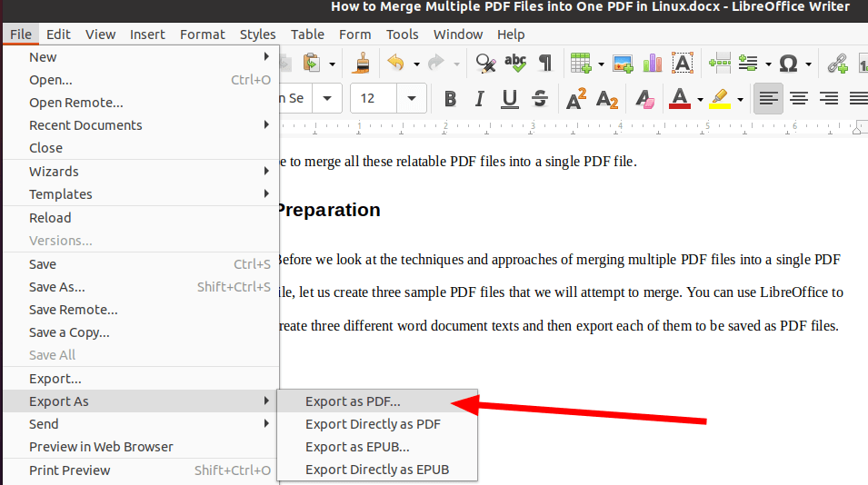Open the Form menu
Screen dimensions: 868x485
(x=354, y=35)
